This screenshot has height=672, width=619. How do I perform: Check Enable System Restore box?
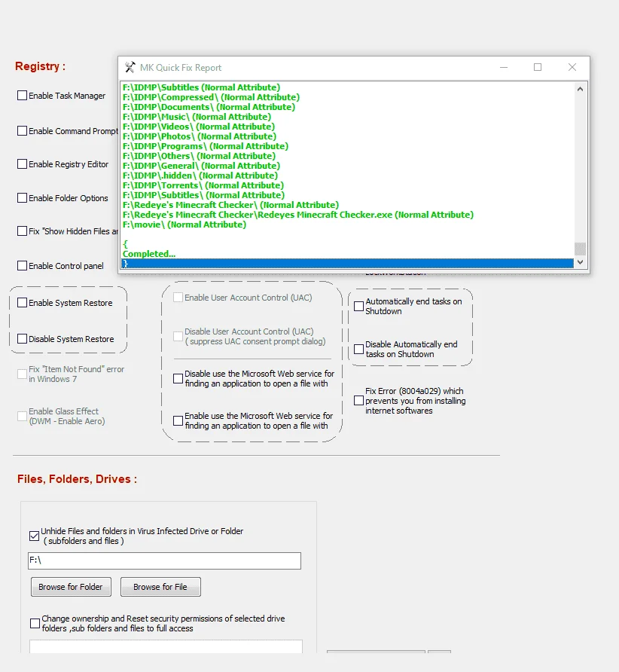pyautogui.click(x=22, y=303)
